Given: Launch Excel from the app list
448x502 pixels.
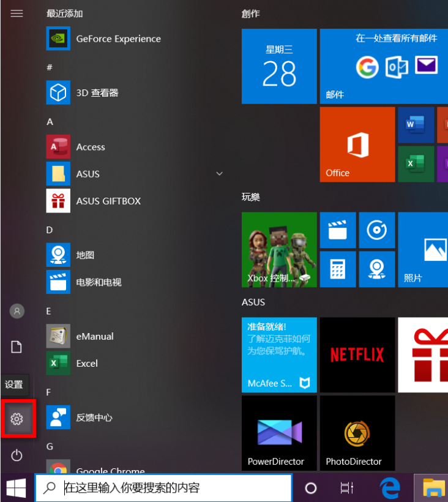Looking at the screenshot, I should click(x=87, y=363).
